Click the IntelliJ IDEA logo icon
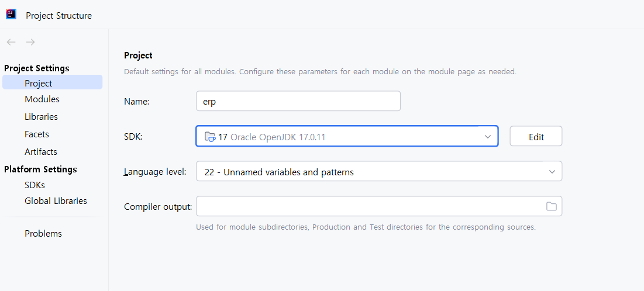644x291 pixels. click(x=11, y=15)
